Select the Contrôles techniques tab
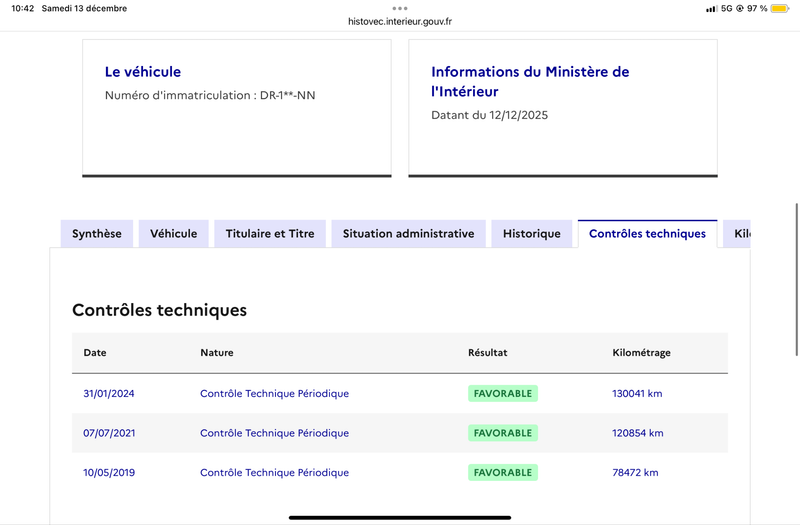Viewport: 800px width, 525px height. 647,234
